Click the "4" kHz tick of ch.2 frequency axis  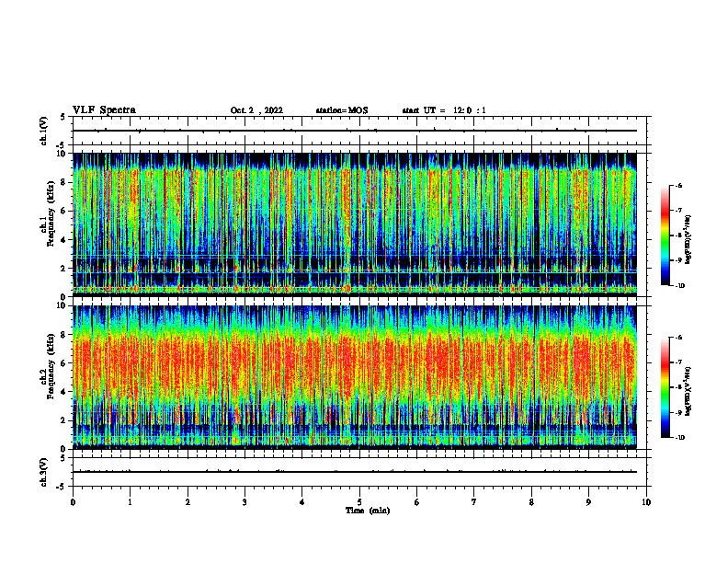[63, 392]
